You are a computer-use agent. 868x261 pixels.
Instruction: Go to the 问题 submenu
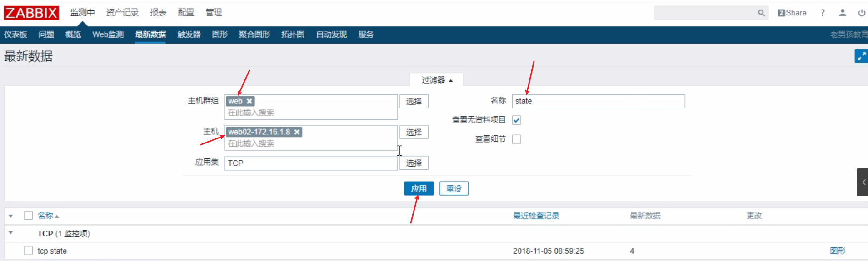coord(46,34)
